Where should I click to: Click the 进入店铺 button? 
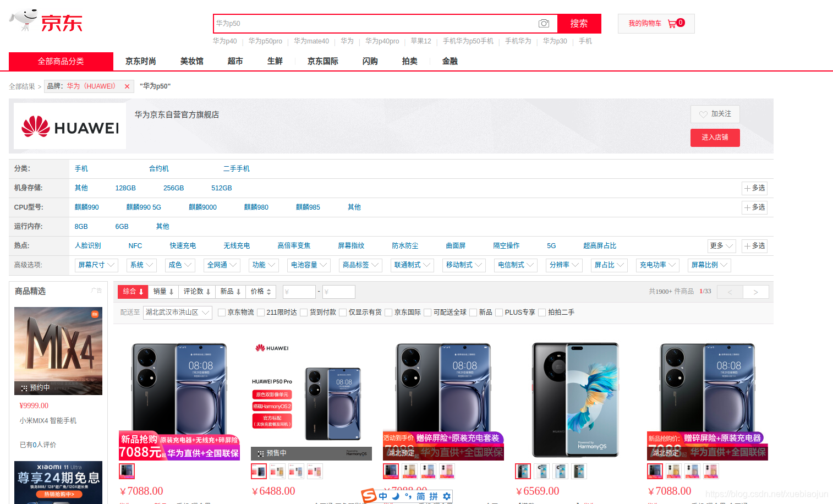[715, 138]
